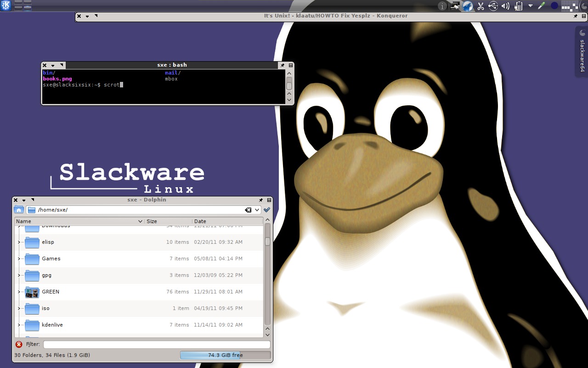The image size is (588, 368).
Task: Click Dolphin title bar shade lines button
Action: click(269, 200)
